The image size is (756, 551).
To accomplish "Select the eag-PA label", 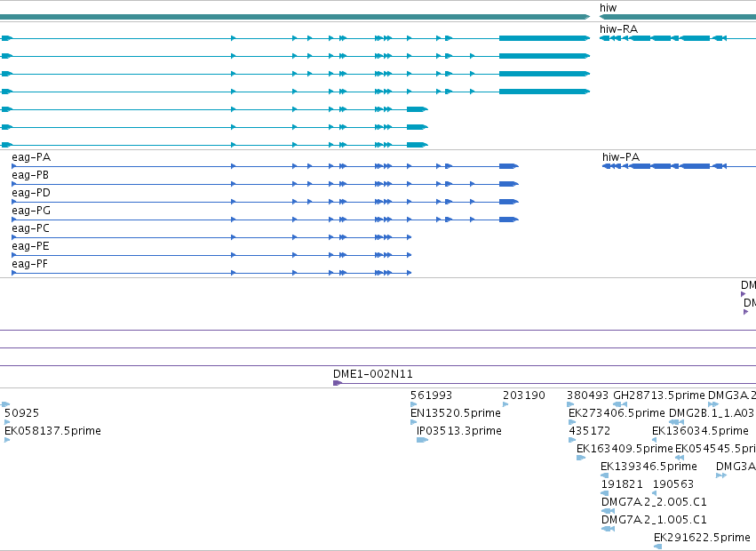I will coord(31,157).
